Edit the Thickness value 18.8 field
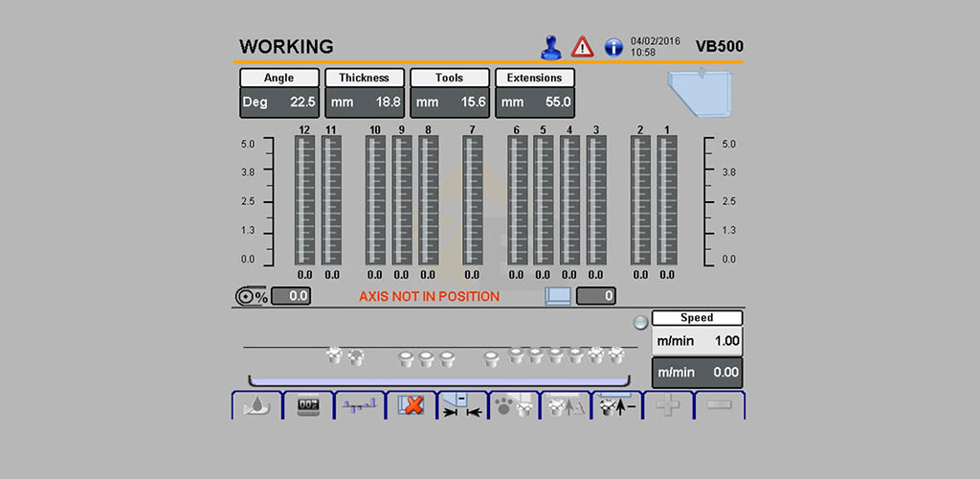The width and height of the screenshot is (980, 479). click(x=365, y=103)
